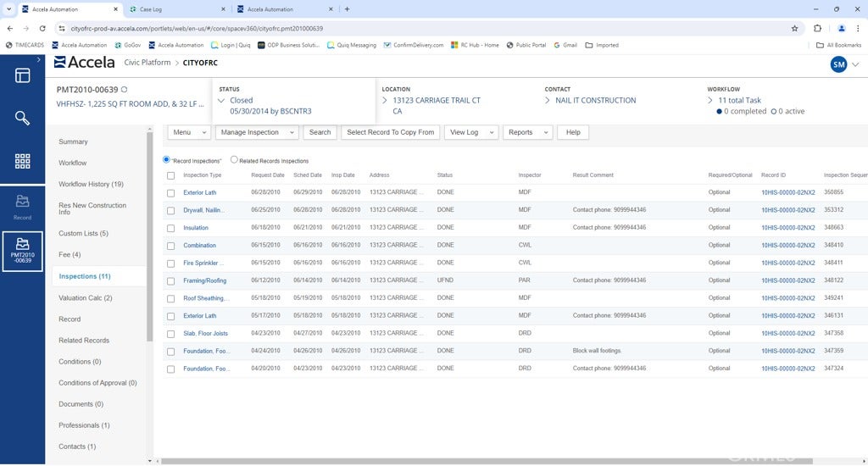
Task: Bookmark this page with the star icon
Action: point(794,28)
